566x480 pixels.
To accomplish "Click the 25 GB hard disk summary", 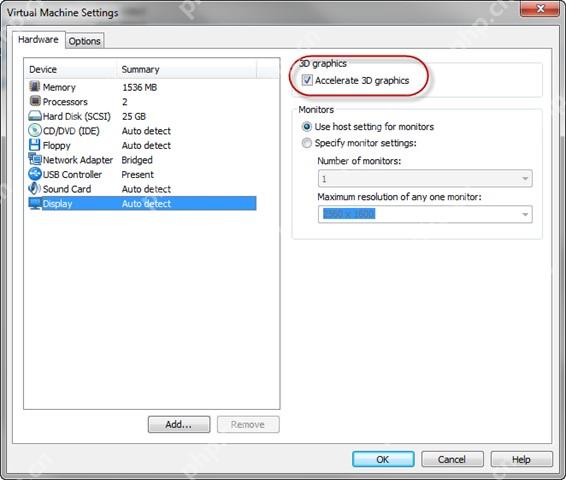I will click(134, 116).
